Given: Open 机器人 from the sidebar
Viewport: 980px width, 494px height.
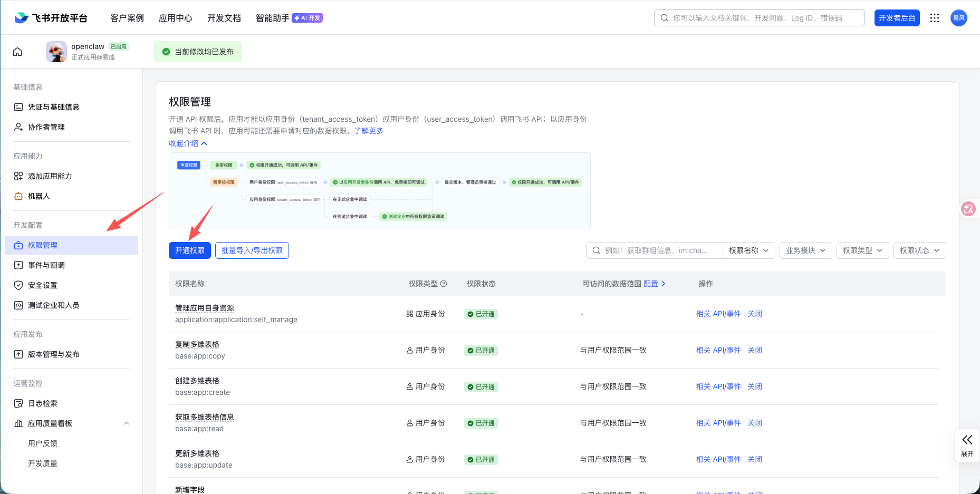Looking at the screenshot, I should [x=39, y=196].
